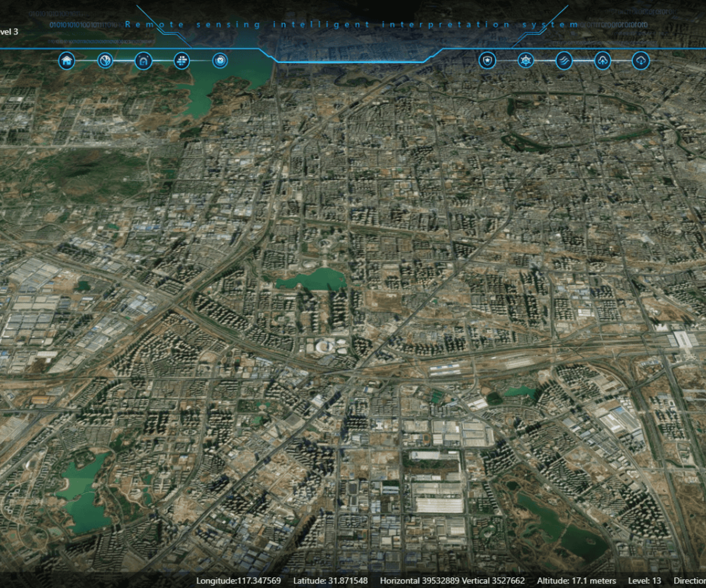Open the globe view icon
Screen dimensions: 706x588
tap(105, 61)
